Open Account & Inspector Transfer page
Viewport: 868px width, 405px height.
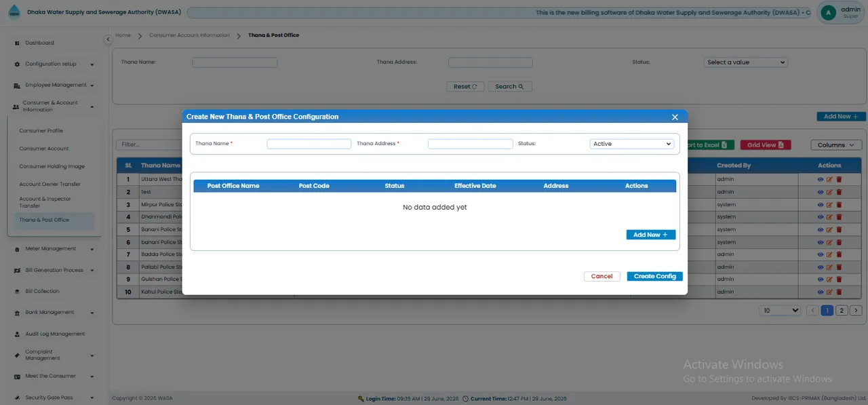click(x=45, y=202)
